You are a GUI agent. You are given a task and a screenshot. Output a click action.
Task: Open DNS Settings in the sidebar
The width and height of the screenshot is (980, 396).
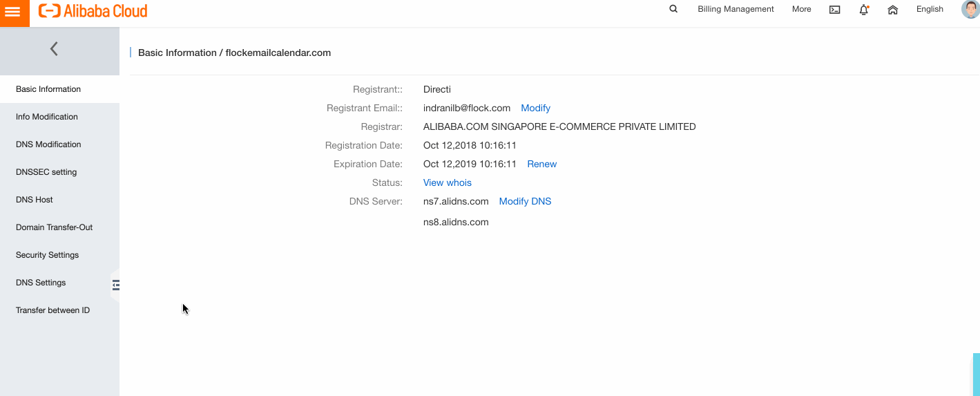[x=59, y=283]
